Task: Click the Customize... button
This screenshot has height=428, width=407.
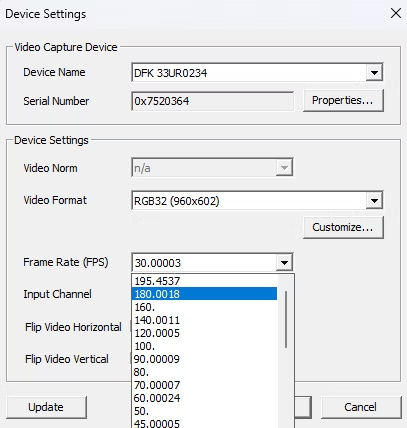Action: tap(343, 227)
